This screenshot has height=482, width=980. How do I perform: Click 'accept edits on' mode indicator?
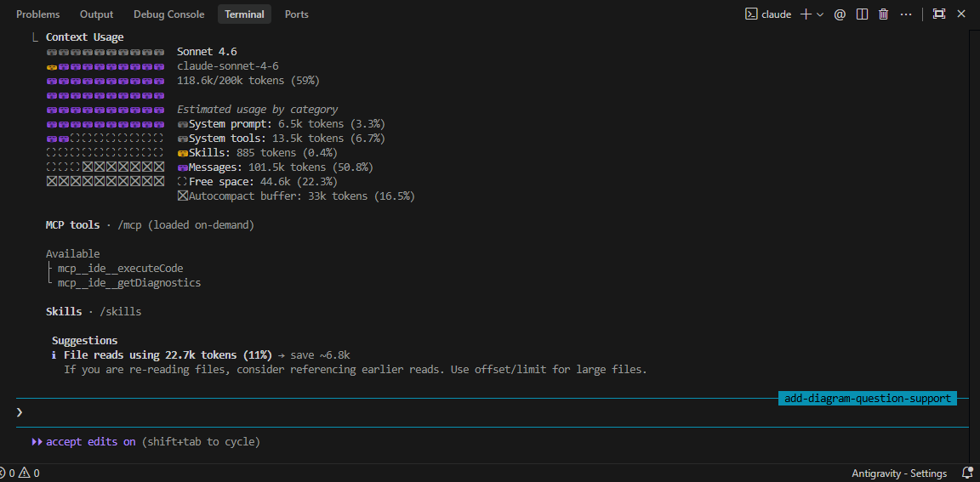click(91, 441)
